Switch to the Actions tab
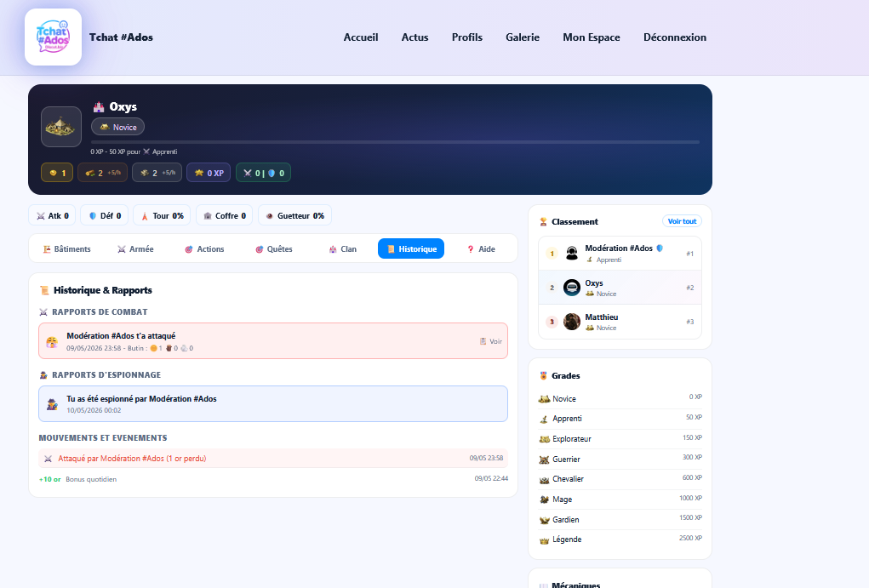 (204, 248)
